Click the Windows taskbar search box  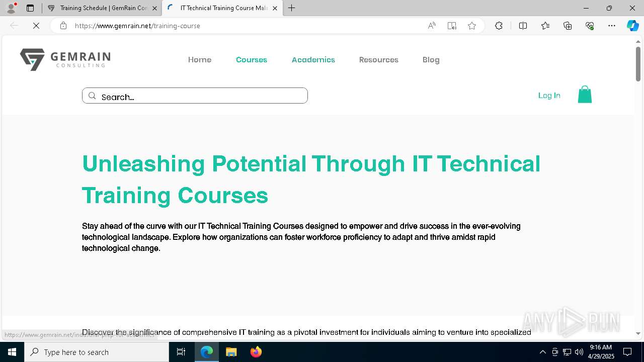tap(97, 352)
